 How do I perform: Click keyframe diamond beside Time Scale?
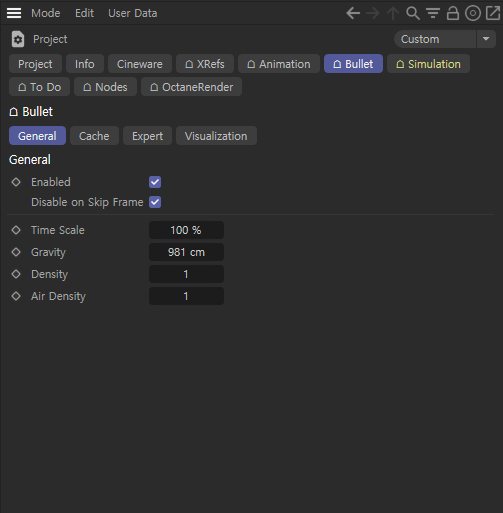tap(16, 230)
